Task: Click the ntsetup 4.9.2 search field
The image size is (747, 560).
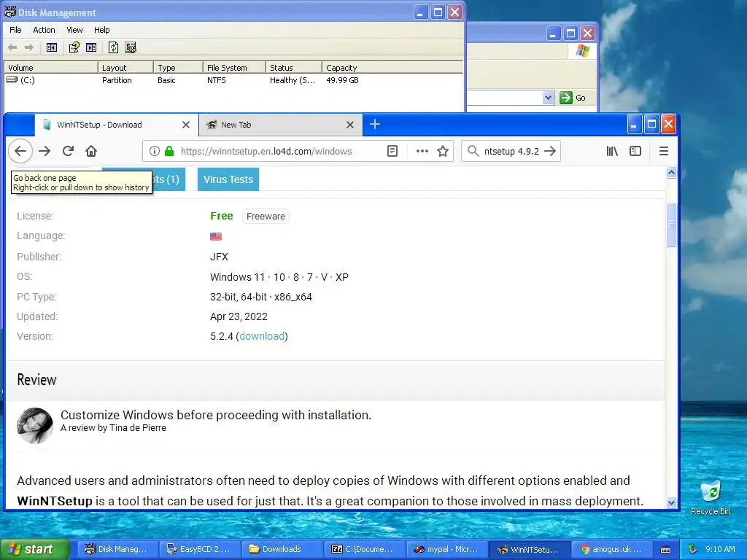Action: [511, 152]
